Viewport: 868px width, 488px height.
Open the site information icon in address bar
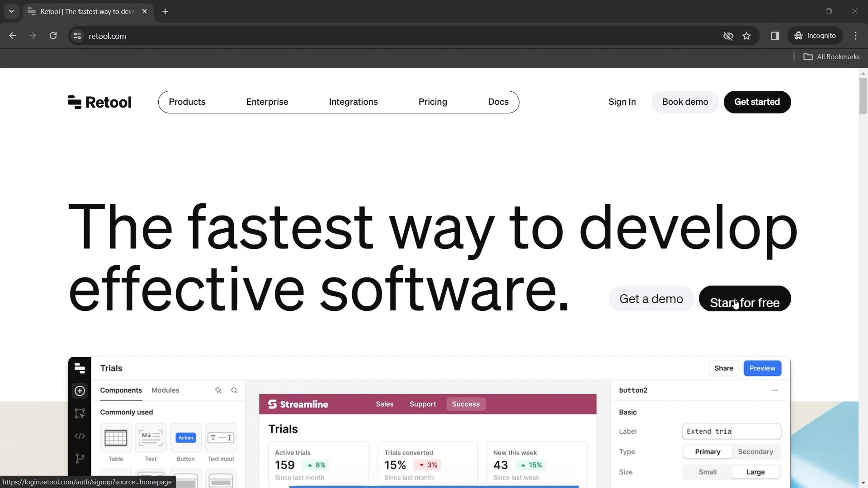77,36
